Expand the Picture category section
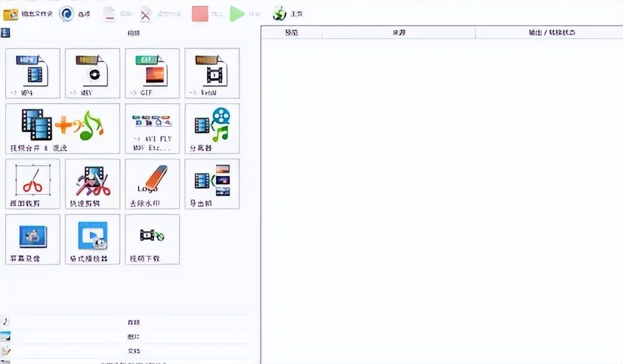This screenshot has height=364, width=623. pyautogui.click(x=133, y=337)
